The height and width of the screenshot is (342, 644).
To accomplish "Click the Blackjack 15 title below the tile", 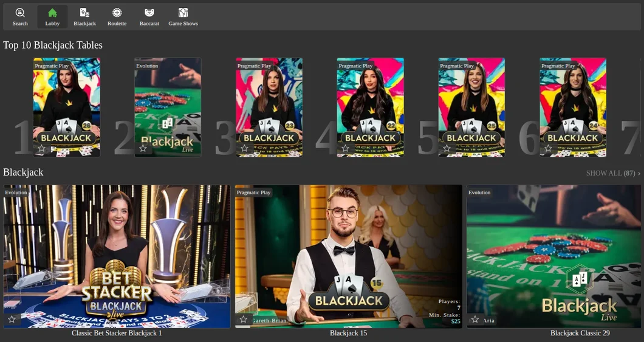I will pyautogui.click(x=349, y=333).
